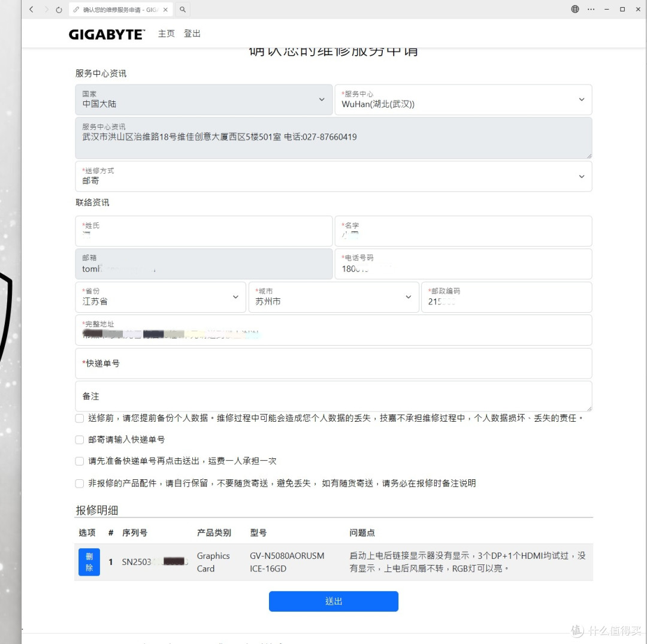The height and width of the screenshot is (644, 647).
Task: Click the 备注 remarks text area
Action: (x=334, y=396)
